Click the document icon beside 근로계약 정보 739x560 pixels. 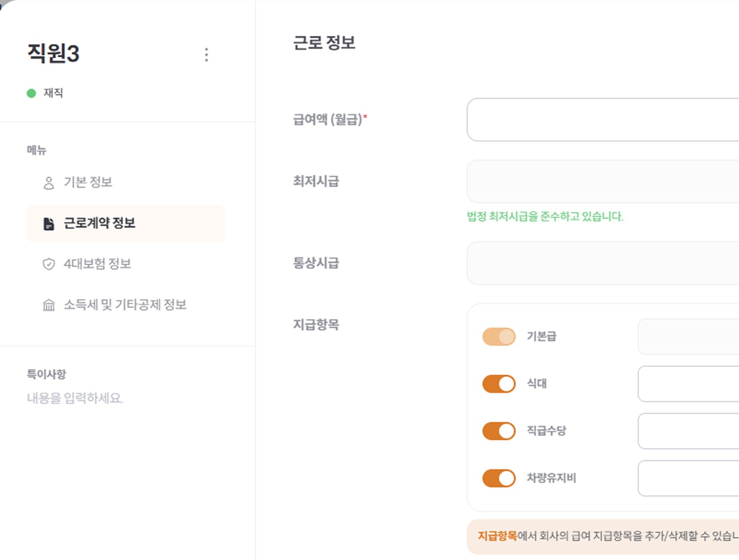click(48, 223)
